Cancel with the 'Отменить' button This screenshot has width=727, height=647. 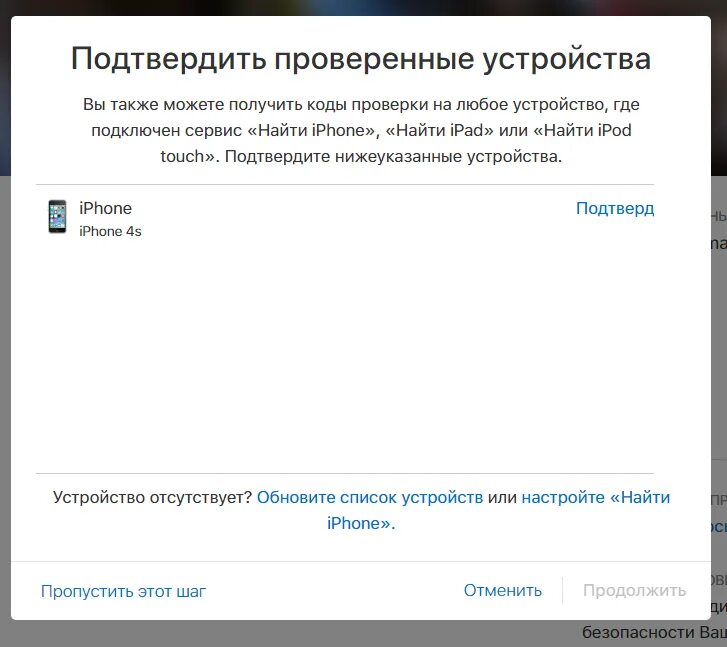coord(503,590)
